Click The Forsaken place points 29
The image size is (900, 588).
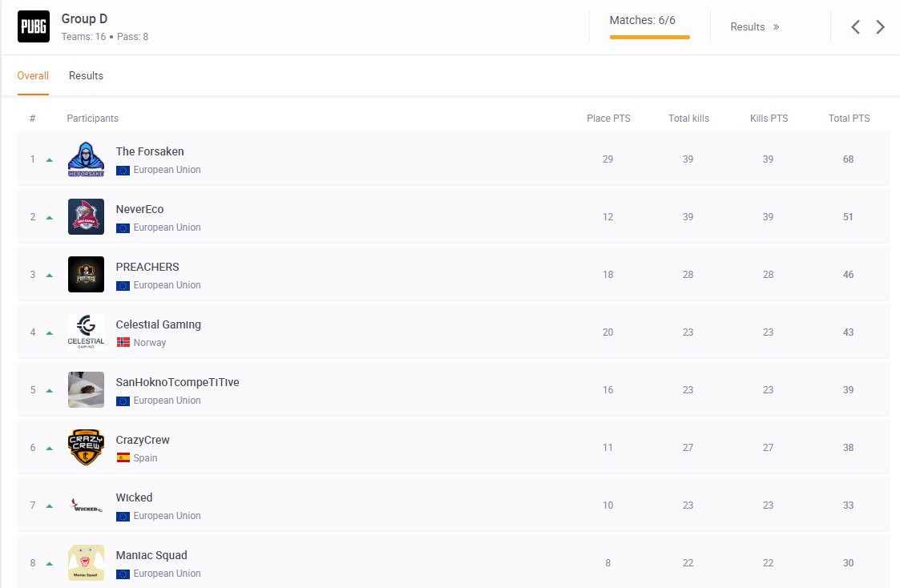click(x=607, y=159)
